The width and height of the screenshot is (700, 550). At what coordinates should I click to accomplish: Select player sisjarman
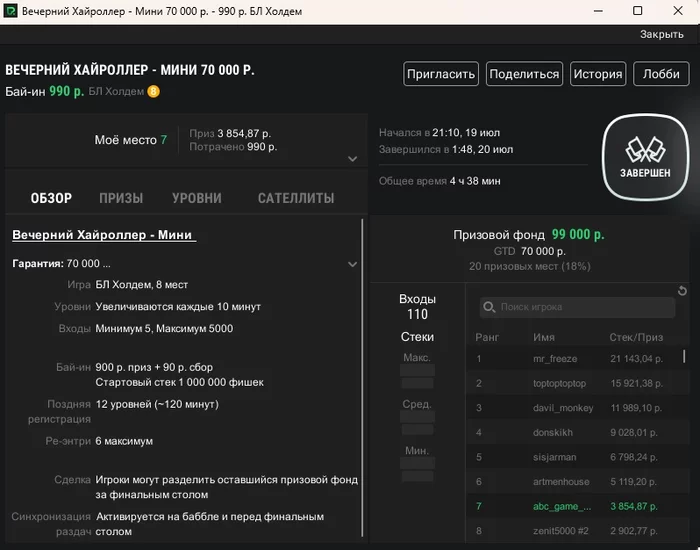(x=554, y=457)
